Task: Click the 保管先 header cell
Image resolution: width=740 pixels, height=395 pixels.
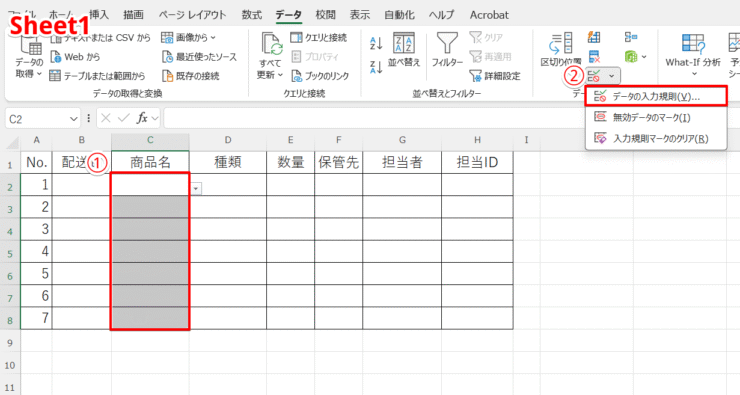Action: pyautogui.click(x=338, y=162)
